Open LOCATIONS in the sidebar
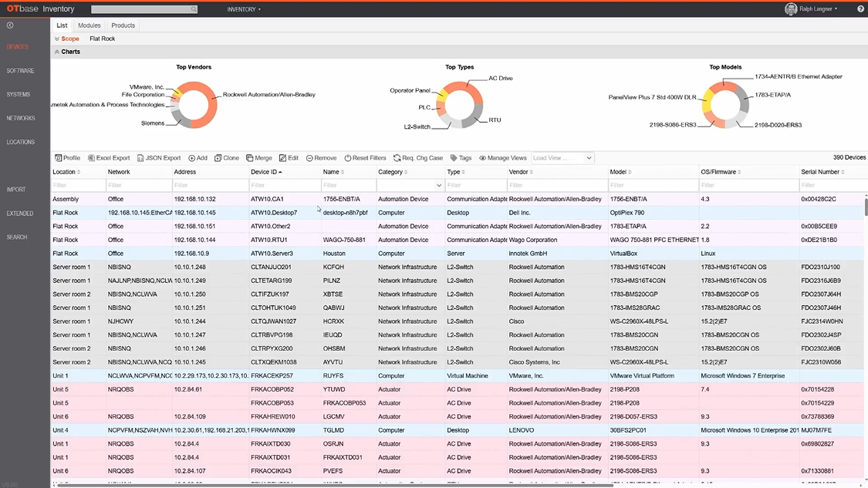Viewport: 868px width, 488px height. coord(21,142)
